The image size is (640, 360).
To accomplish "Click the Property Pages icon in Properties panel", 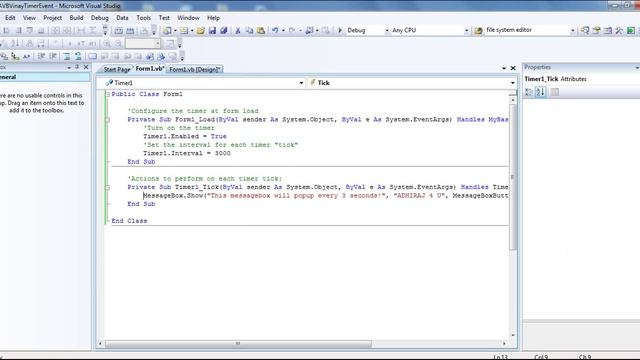I will point(555,92).
